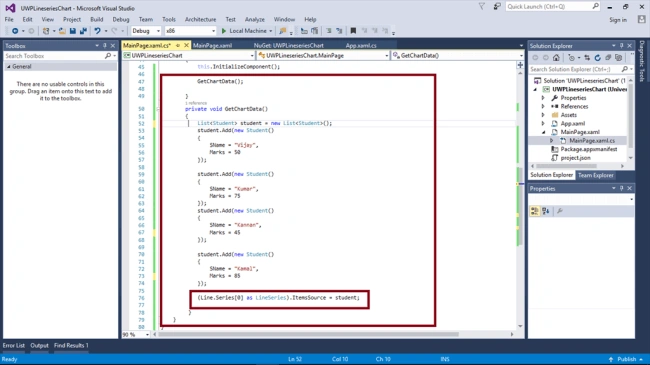Expand the Assets folder node
Screen dimensions: 650x365
(543, 115)
